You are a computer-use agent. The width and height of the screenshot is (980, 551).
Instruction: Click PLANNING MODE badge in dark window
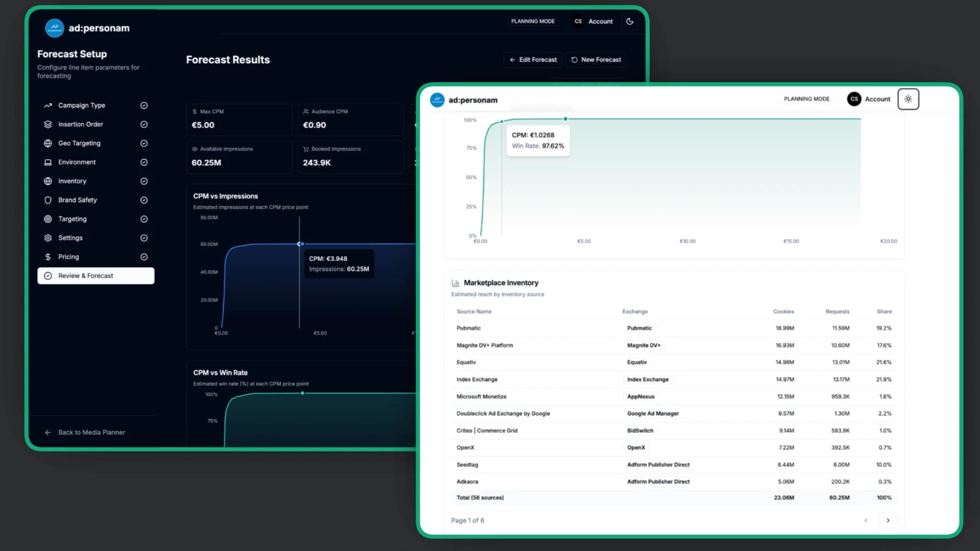coord(533,21)
